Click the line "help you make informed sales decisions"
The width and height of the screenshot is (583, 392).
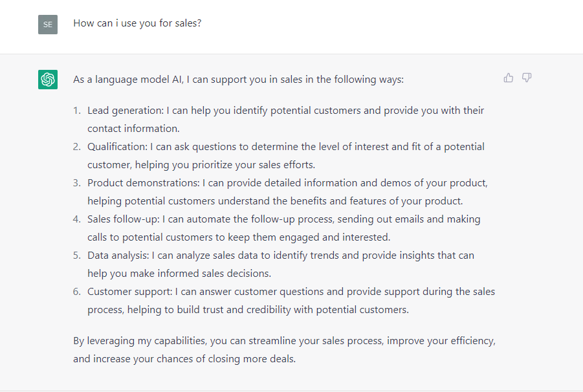pyautogui.click(x=179, y=274)
